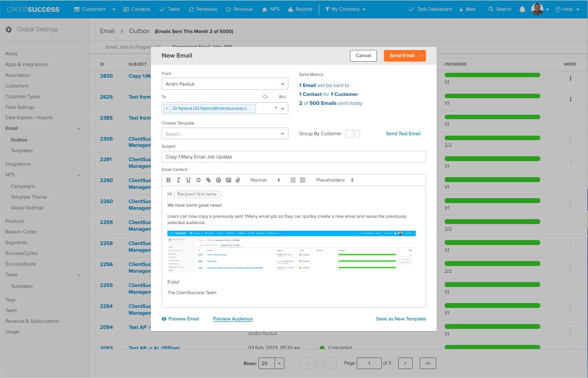588x378 pixels.
Task: Click in the Subject input field
Action: pos(294,157)
